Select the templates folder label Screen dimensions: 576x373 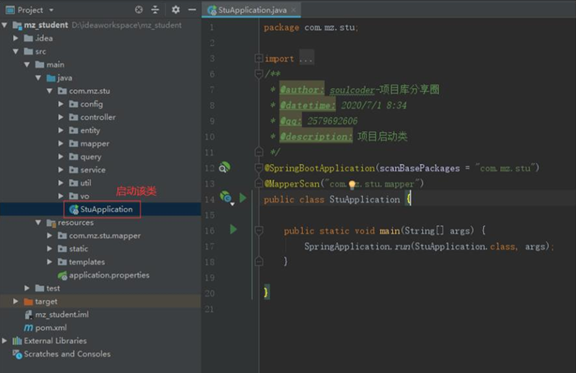click(x=87, y=262)
